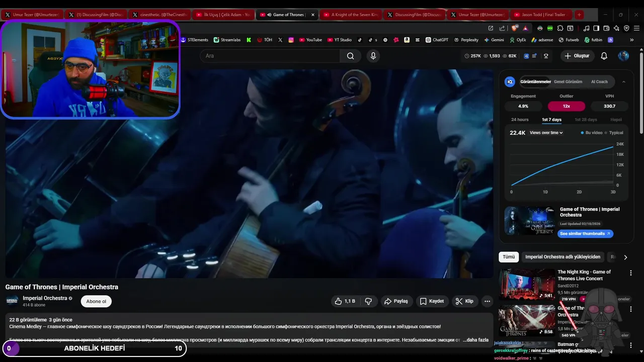Image resolution: width=644 pixels, height=362 pixels.
Task: Click the Oluştur create button
Action: click(x=577, y=56)
